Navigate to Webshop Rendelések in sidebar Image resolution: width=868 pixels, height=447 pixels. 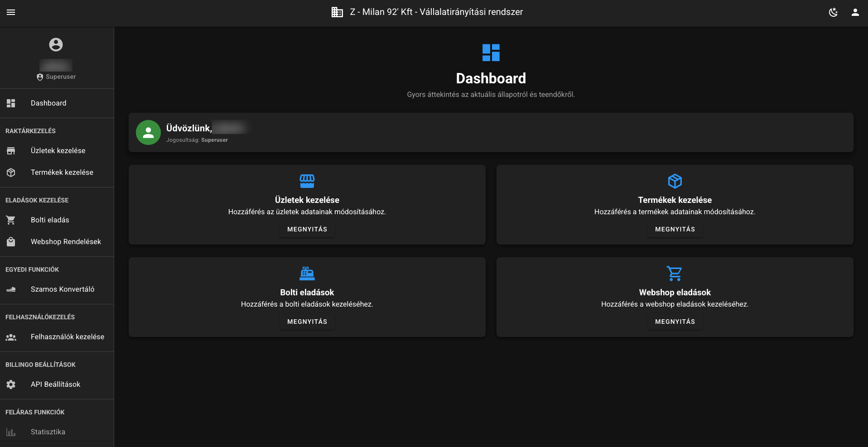coord(66,242)
